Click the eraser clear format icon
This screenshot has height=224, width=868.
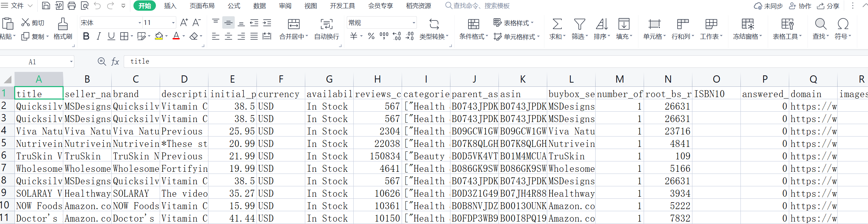[194, 36]
